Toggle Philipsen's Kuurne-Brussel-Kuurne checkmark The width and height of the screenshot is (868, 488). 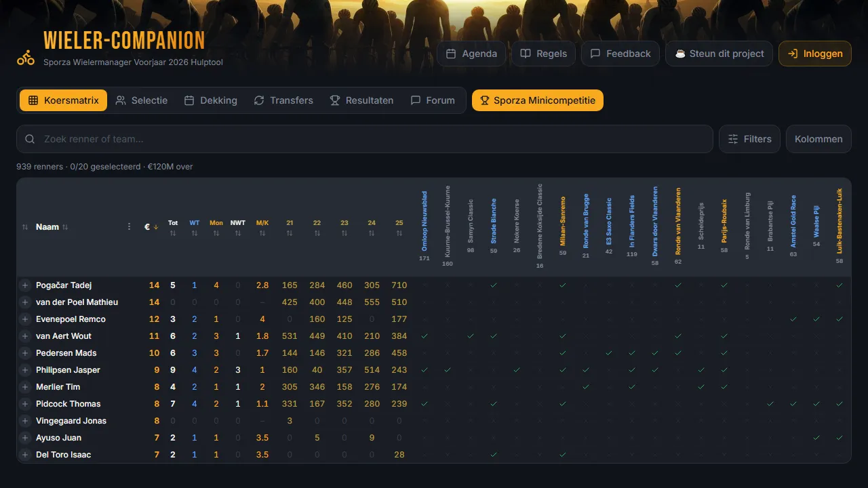pyautogui.click(x=448, y=369)
